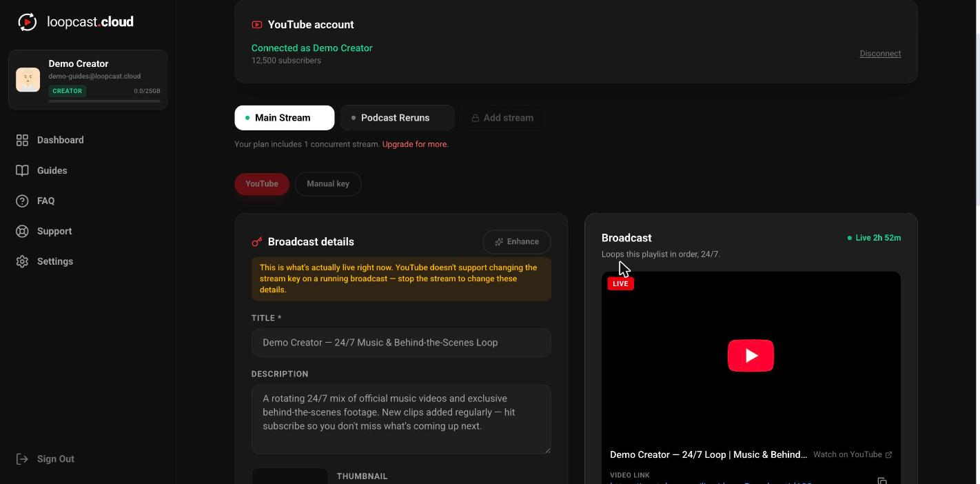Screen dimensions: 980x484
Task: Click the Enhance button
Action: (x=517, y=242)
